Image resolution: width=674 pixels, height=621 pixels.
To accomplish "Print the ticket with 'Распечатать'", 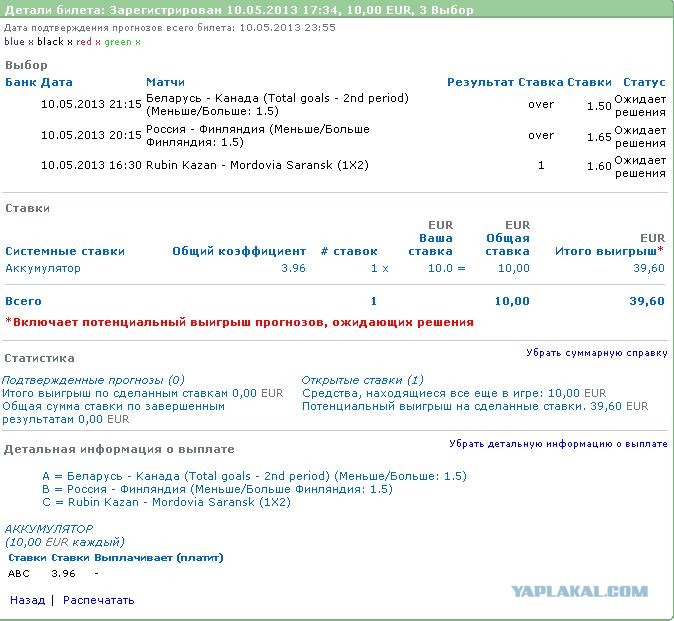I will click(x=98, y=600).
